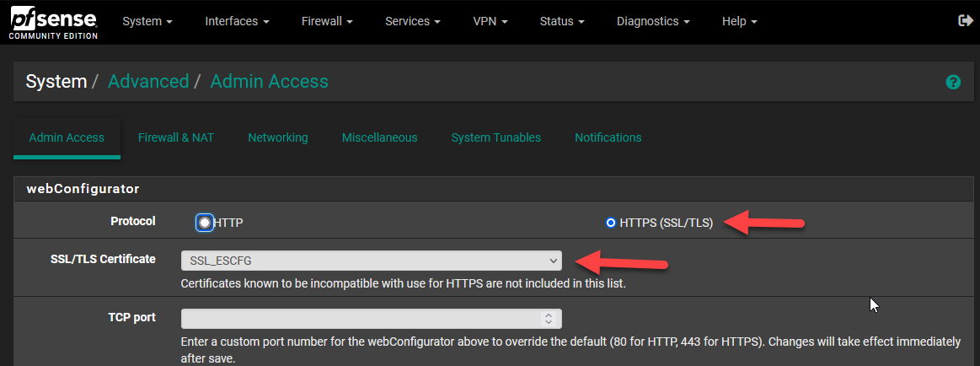Switch to the Notifications tab

[x=608, y=137]
